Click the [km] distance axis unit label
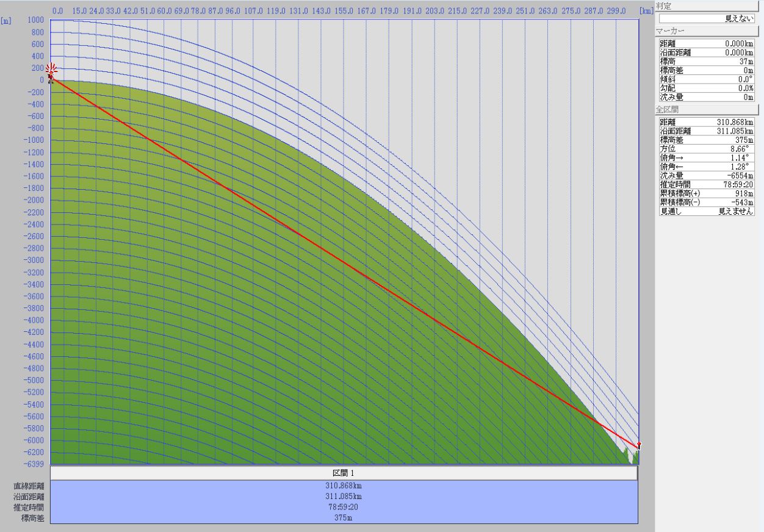 (x=646, y=10)
